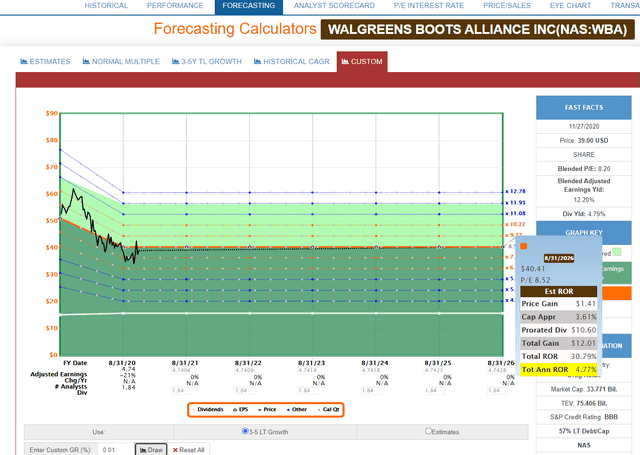
Task: Switch to the 3-5Y TL Growth tab
Action: 207,62
